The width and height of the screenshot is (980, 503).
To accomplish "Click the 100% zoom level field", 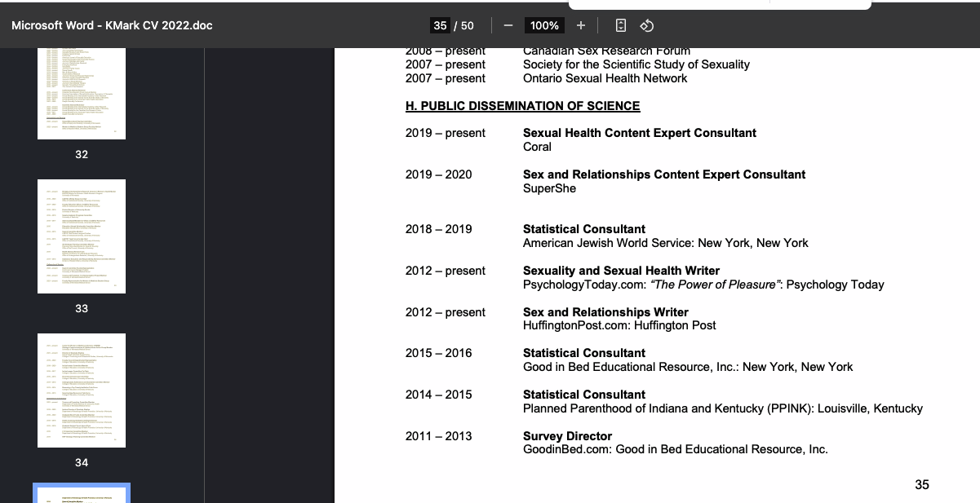I will [543, 25].
